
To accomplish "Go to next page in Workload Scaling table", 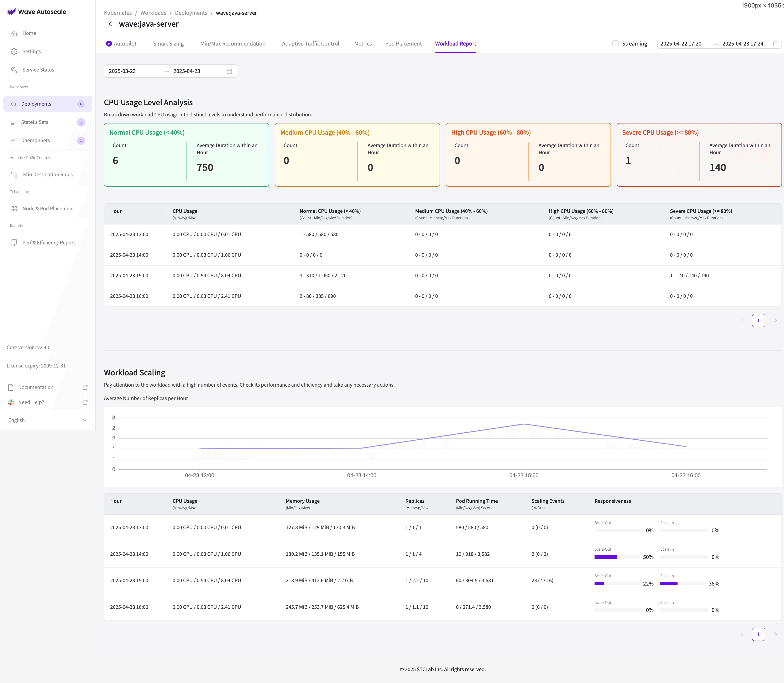I will (775, 635).
